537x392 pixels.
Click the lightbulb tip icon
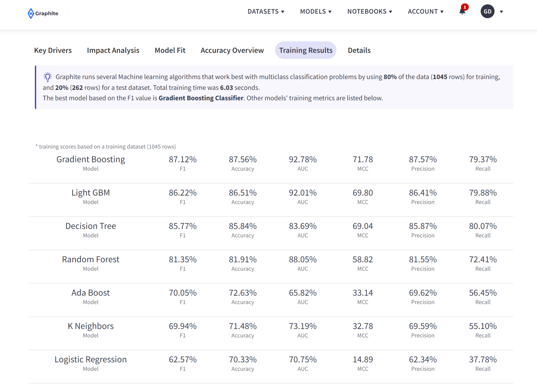click(47, 77)
